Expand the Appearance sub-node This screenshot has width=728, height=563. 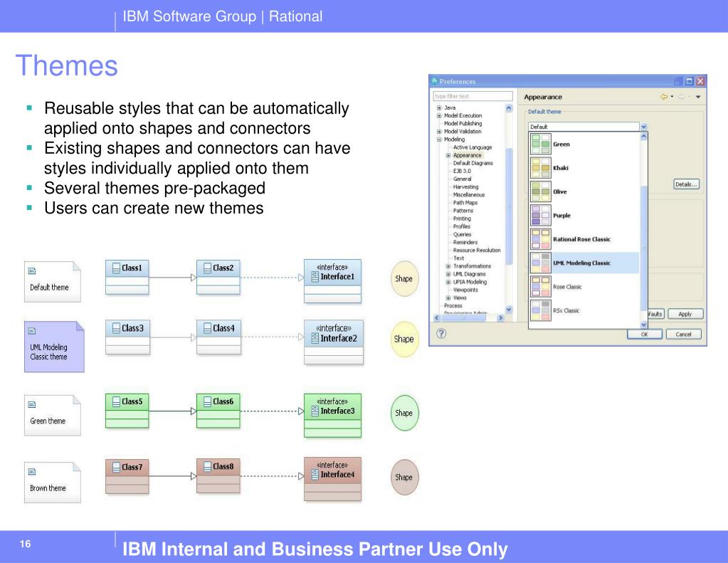448,155
